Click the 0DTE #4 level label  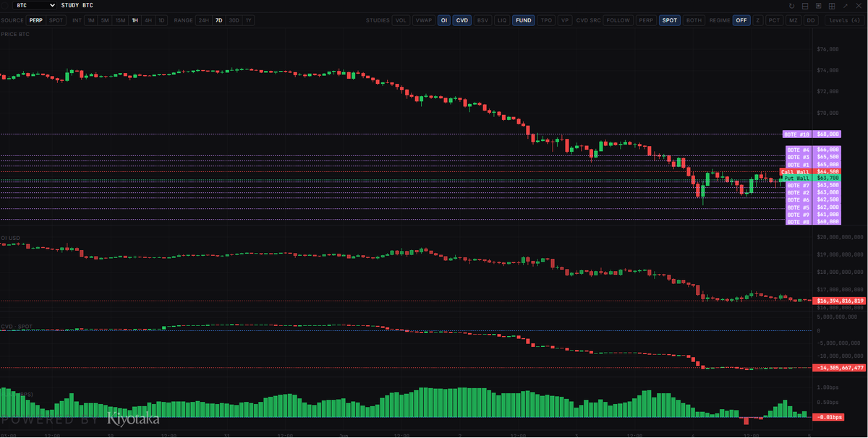[799, 150]
